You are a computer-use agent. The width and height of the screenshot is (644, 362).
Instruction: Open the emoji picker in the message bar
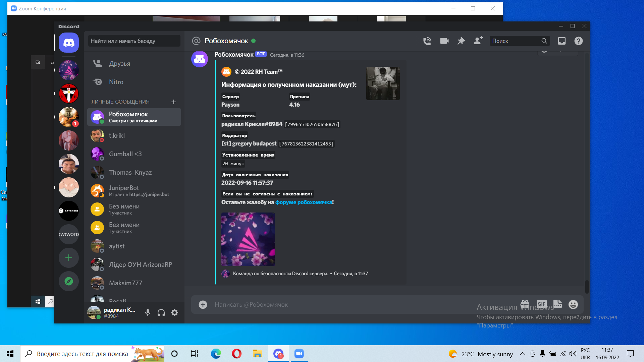(573, 304)
